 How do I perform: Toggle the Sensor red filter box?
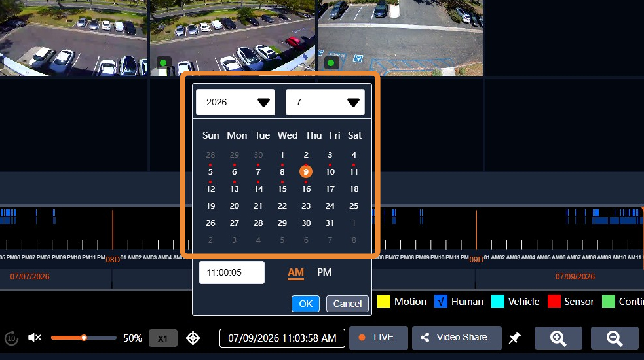point(554,301)
